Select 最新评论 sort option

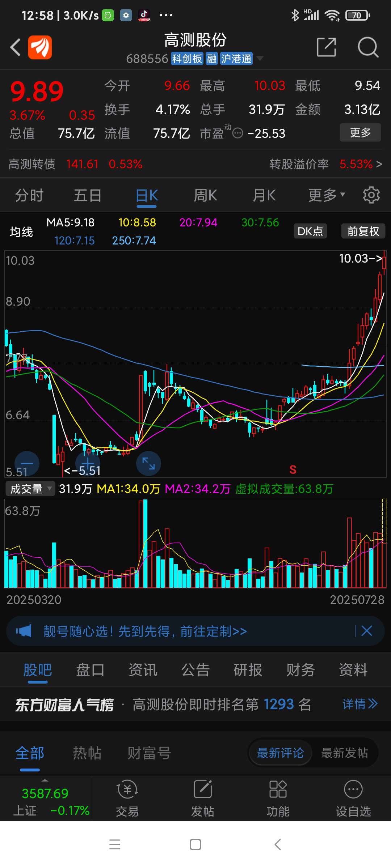(280, 753)
